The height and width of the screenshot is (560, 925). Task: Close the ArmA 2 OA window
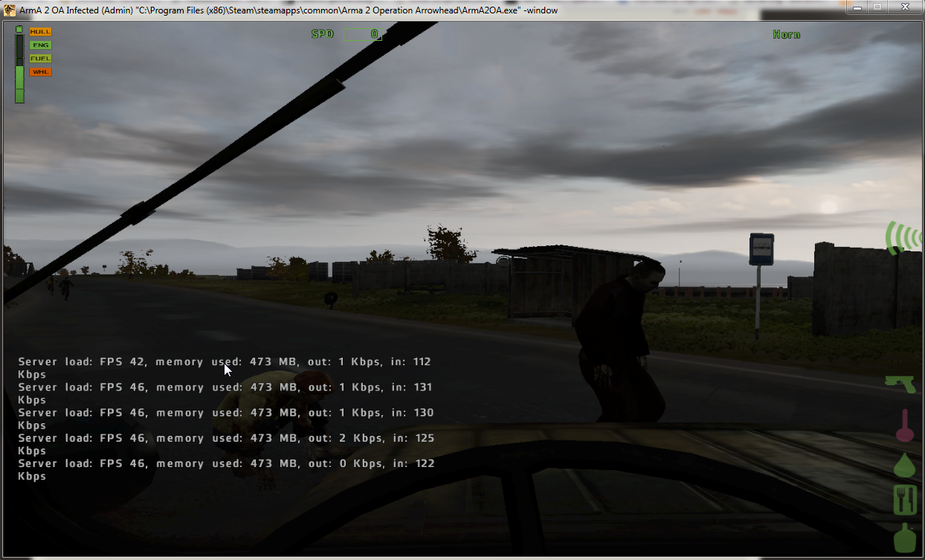(x=903, y=7)
